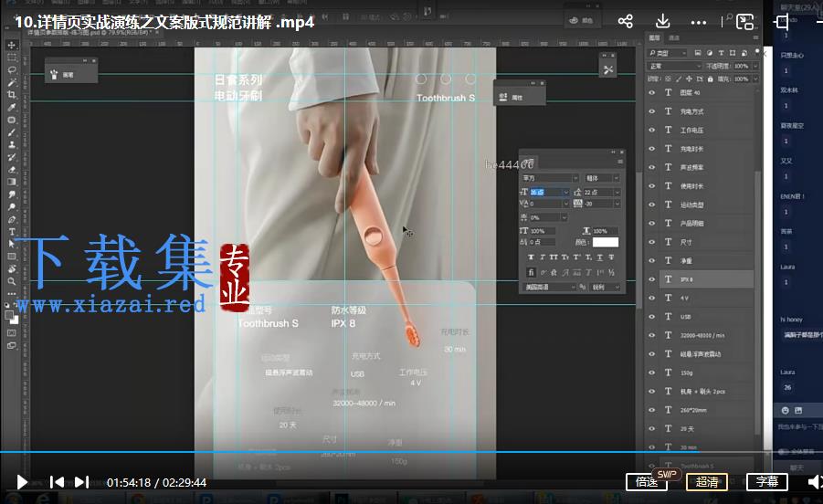The height and width of the screenshot is (504, 823).
Task: Select the Horizontal Type tool
Action: [x=12, y=232]
